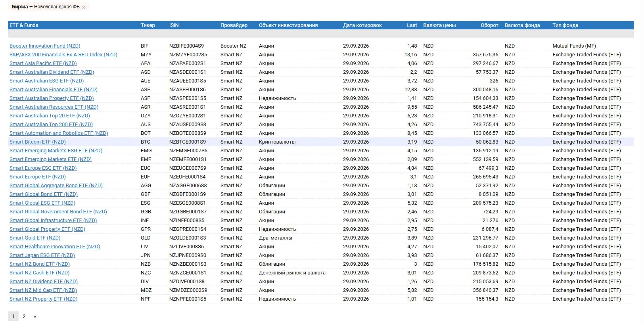The image size is (644, 326).
Task: Sort by ETF & Funds column header
Action: (x=24, y=25)
